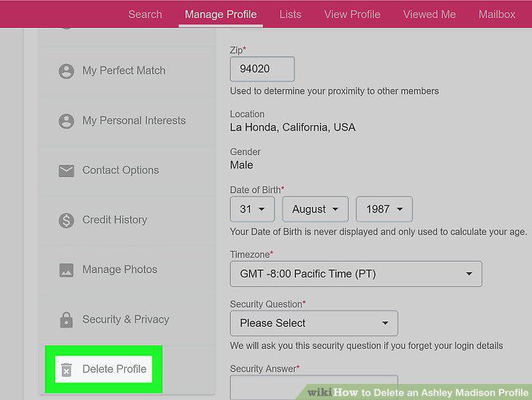Click the Zip code field containing 94020
Screen dimensions: 532x400
pyautogui.click(x=262, y=69)
